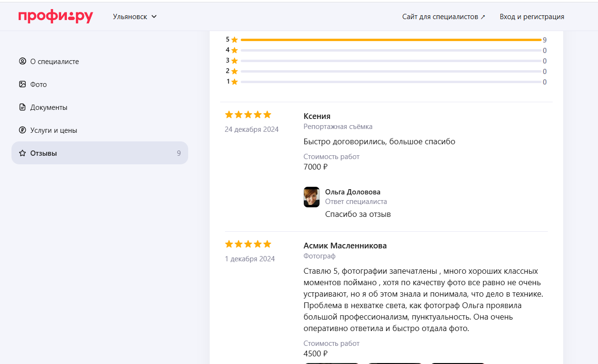Click the document icon beside Документы

tap(22, 107)
